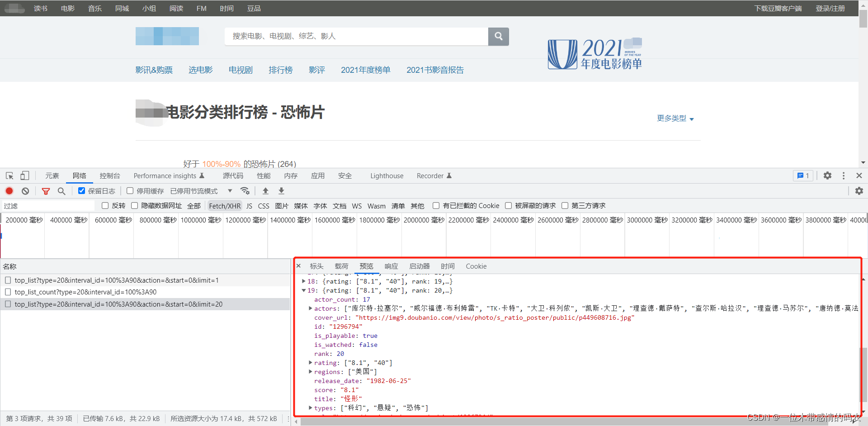Toggle preserve log checkbox
Viewport: 868px width, 426px height.
point(81,191)
